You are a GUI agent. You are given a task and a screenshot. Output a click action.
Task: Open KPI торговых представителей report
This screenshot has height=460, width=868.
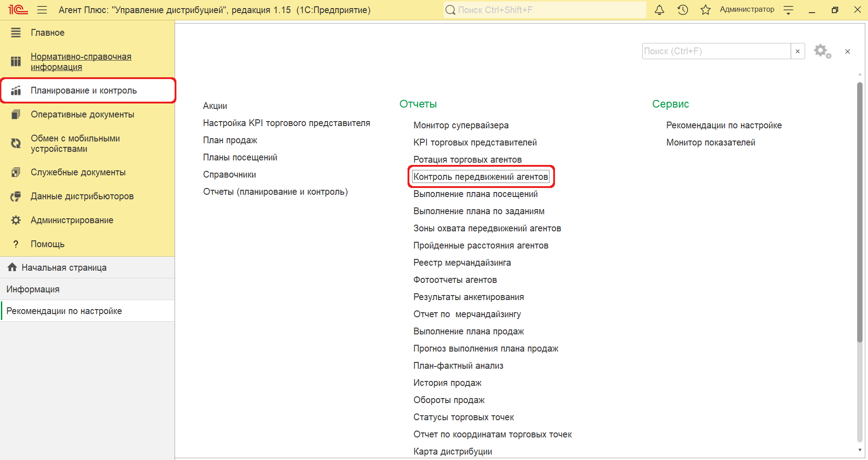point(475,142)
